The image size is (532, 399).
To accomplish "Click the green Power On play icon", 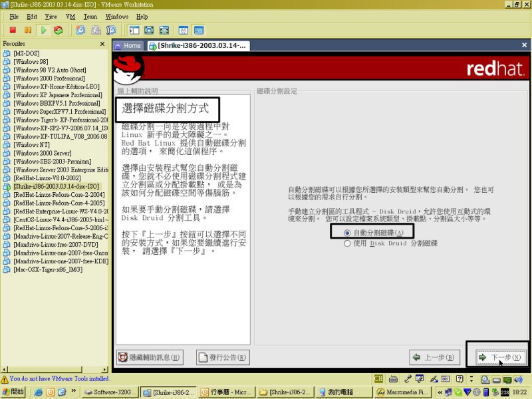I will coord(43,30).
